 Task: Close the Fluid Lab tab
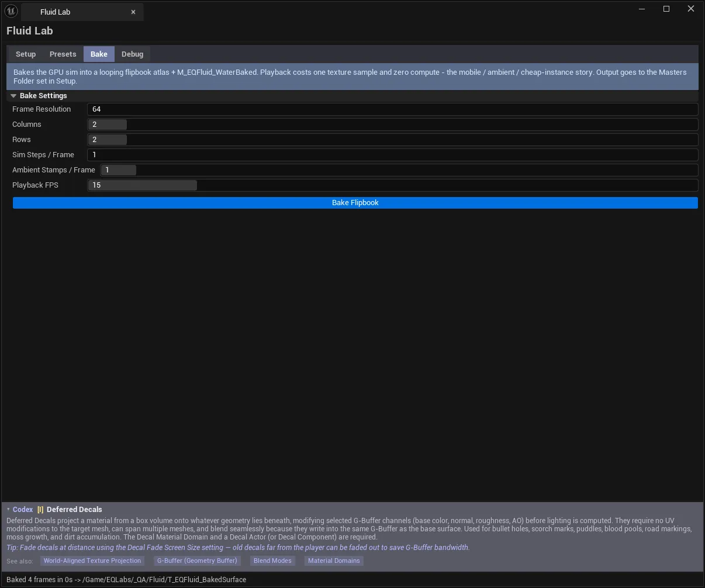pyautogui.click(x=133, y=12)
